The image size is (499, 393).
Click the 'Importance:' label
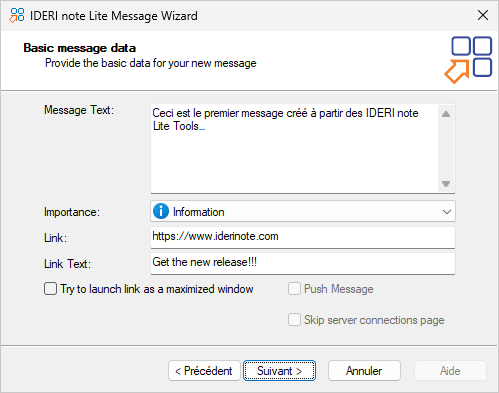(x=72, y=212)
